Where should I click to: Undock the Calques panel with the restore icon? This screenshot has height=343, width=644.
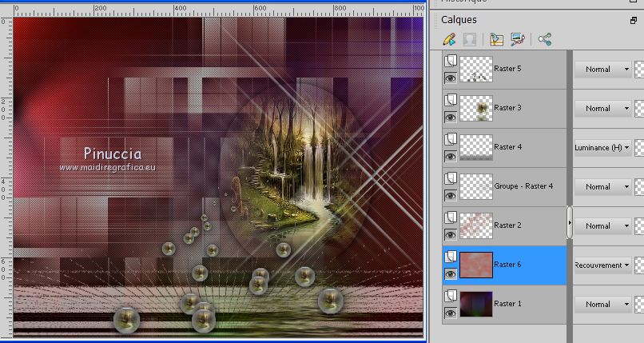click(x=634, y=20)
